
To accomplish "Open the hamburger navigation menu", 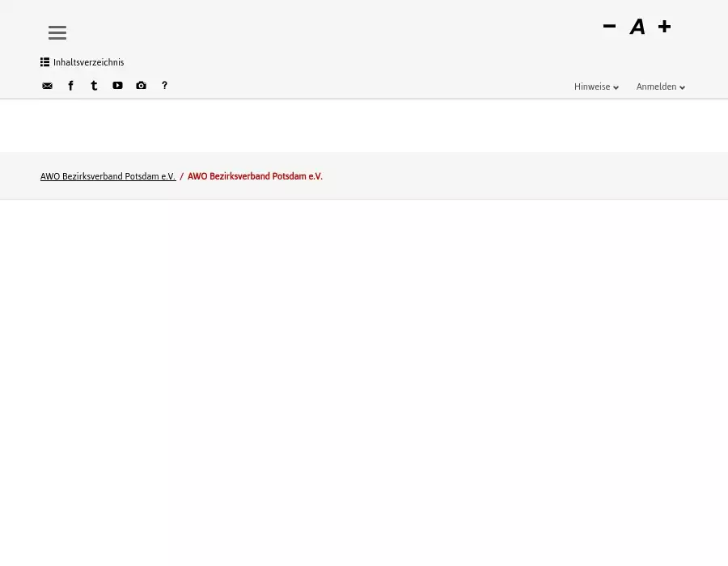I will [x=57, y=33].
